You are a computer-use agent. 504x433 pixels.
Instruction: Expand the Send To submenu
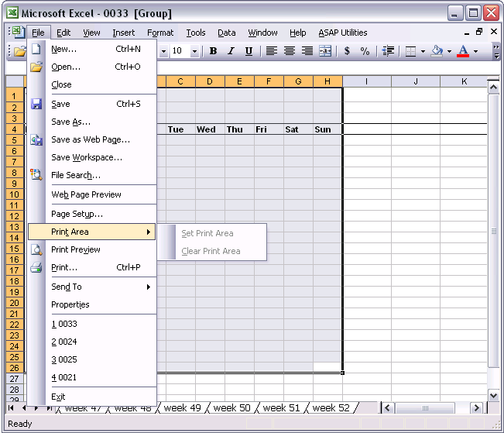click(92, 287)
